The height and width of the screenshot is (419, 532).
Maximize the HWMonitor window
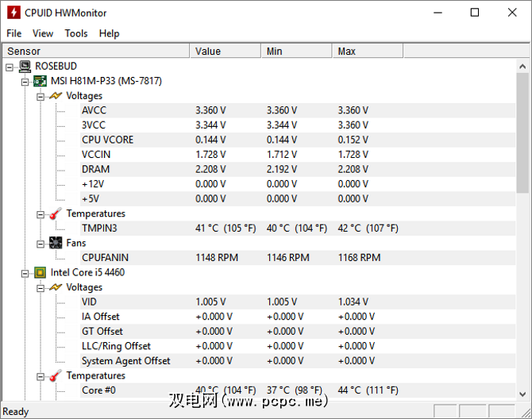tap(475, 13)
